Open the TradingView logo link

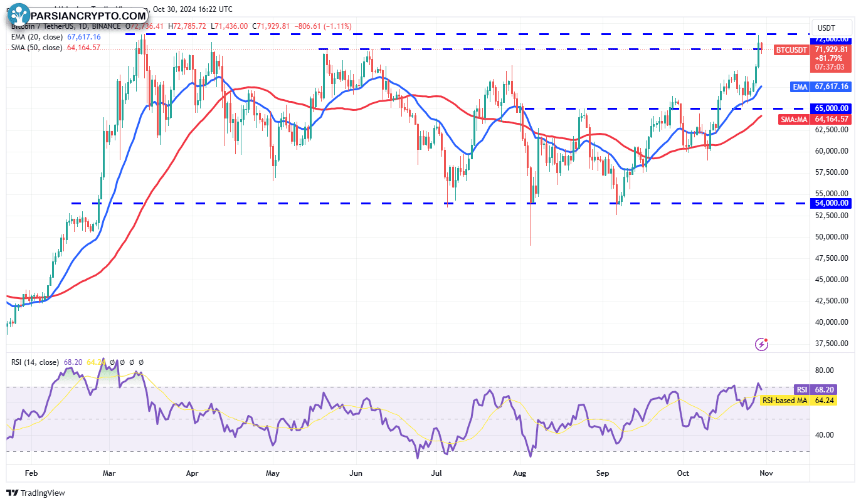point(36,493)
